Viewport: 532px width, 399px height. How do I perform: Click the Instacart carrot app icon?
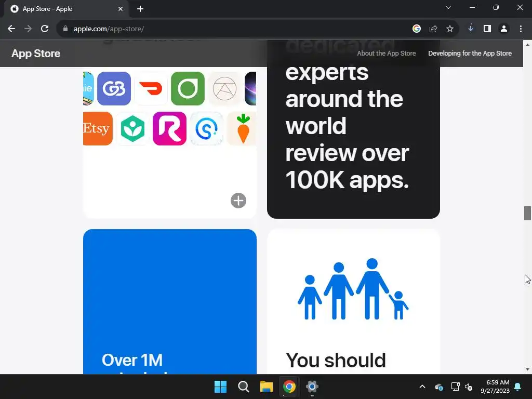[x=242, y=129]
